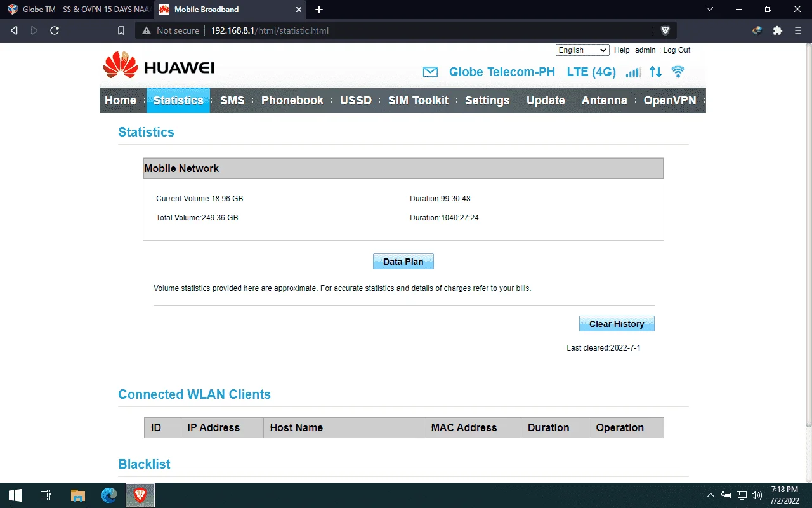Show hidden system tray icons
This screenshot has height=508, width=812.
[x=710, y=495]
